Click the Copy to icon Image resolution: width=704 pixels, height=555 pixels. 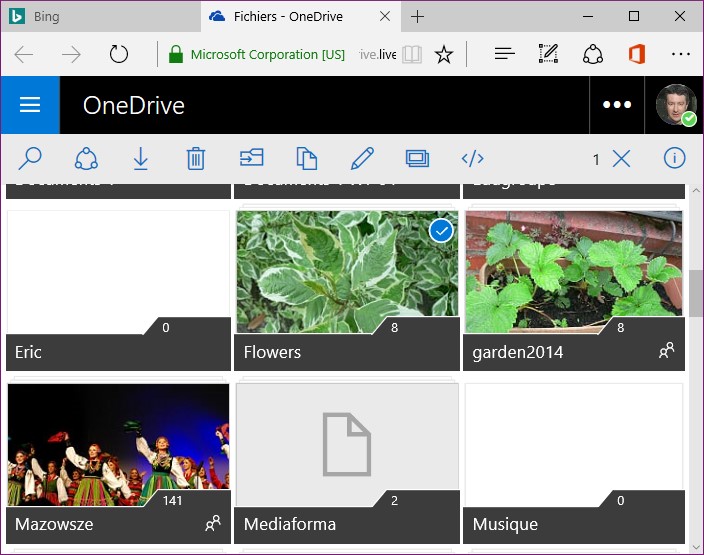pos(306,158)
